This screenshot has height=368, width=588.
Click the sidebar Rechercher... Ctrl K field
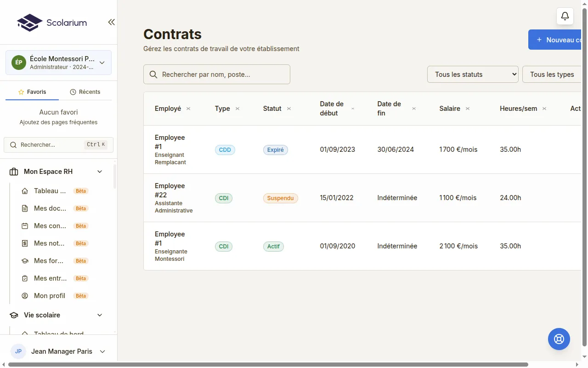(58, 145)
